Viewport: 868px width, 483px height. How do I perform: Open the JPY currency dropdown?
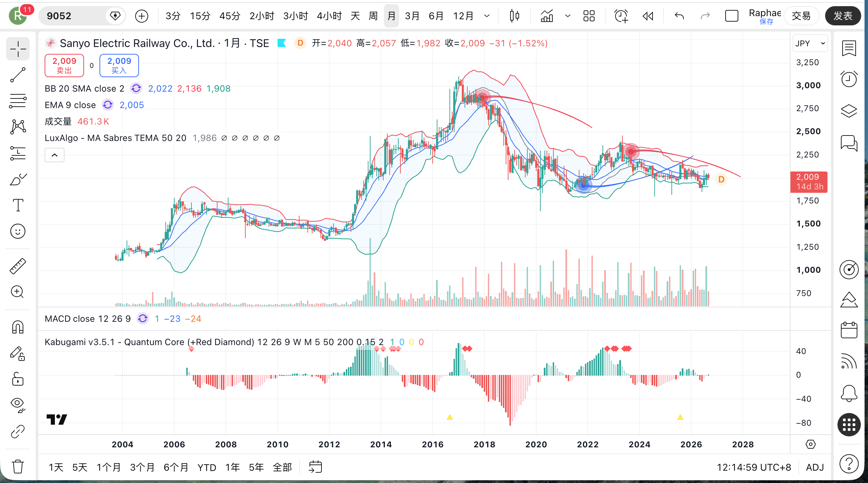(x=810, y=44)
